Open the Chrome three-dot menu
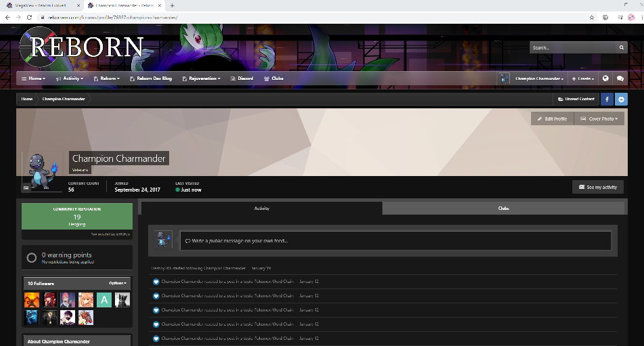This screenshot has width=644, height=346. (641, 17)
